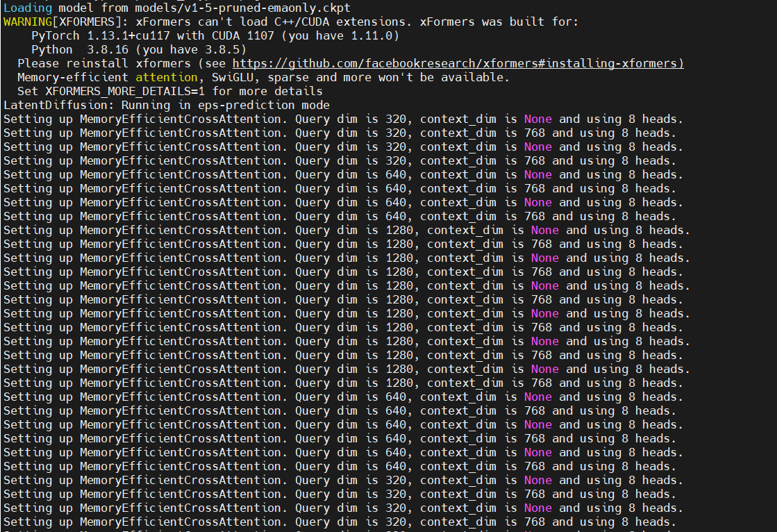Screen dimensions: 777x532
Task: Select the Please reinstall xformers message
Action: click(x=104, y=63)
